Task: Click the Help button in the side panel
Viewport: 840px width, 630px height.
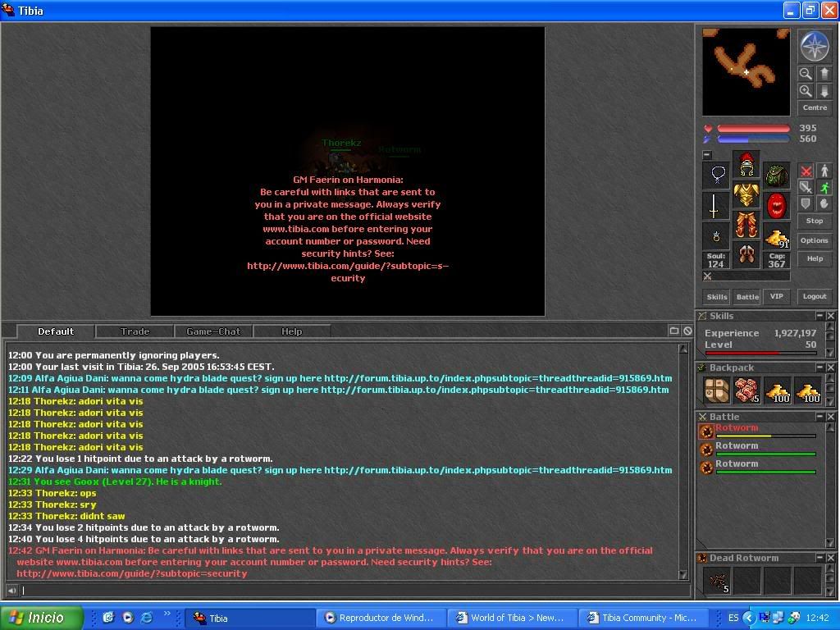Action: click(x=815, y=258)
